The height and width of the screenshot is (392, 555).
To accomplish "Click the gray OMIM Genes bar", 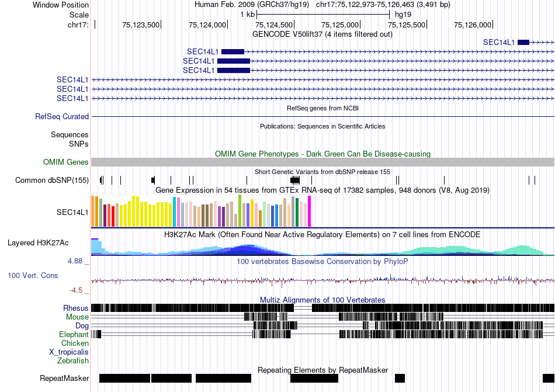I will pyautogui.click(x=322, y=162).
